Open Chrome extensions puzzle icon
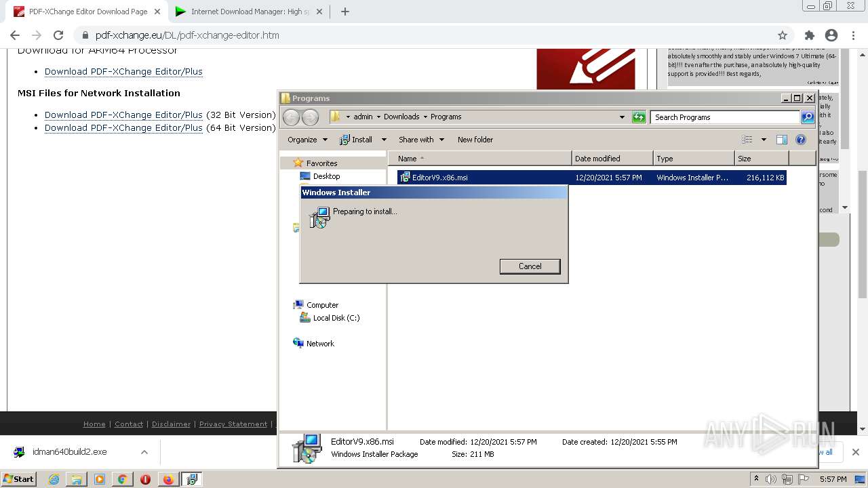Image resolution: width=868 pixels, height=488 pixels. tap(809, 35)
